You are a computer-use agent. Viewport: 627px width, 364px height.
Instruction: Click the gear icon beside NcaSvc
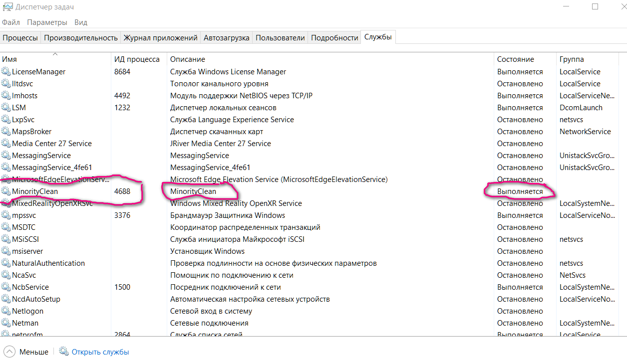tap(6, 275)
